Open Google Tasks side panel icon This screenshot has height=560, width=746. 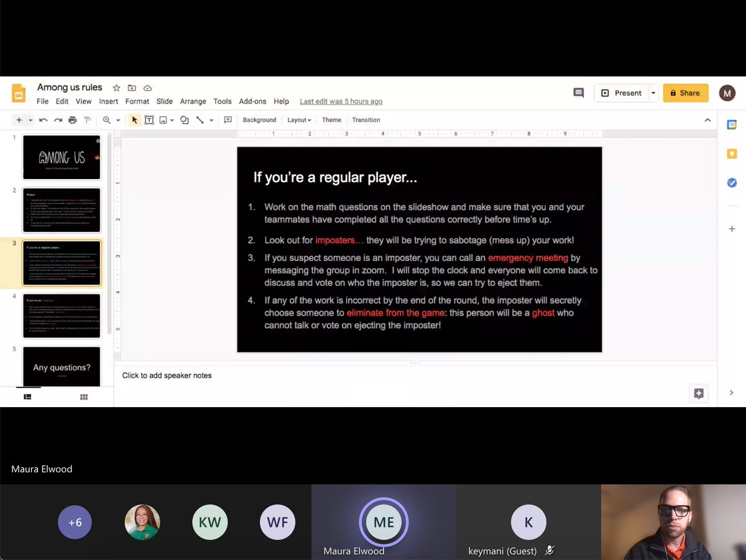[732, 183]
